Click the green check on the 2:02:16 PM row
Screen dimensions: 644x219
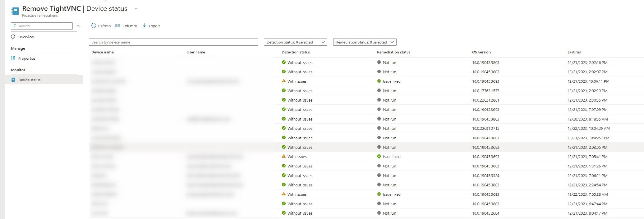(x=284, y=62)
